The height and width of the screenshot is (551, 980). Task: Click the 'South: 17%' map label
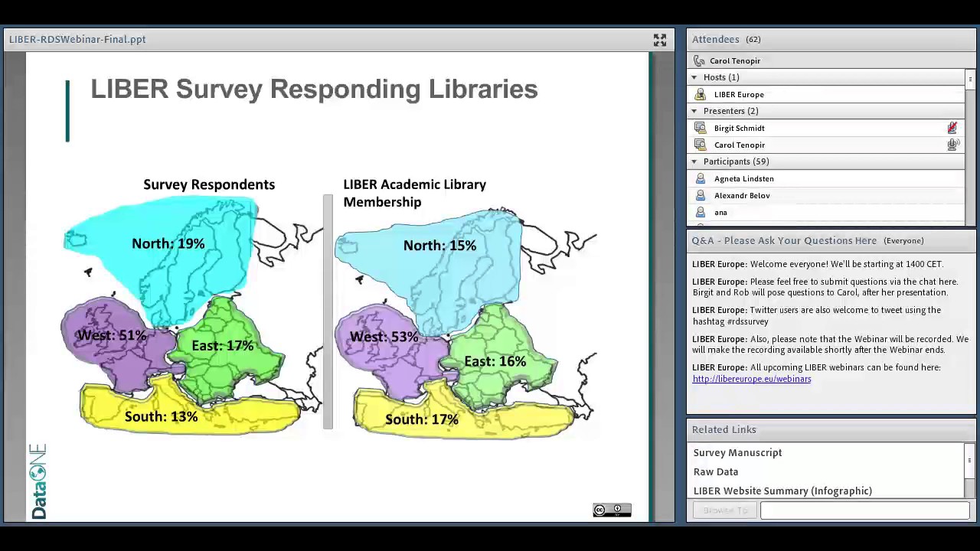(421, 419)
